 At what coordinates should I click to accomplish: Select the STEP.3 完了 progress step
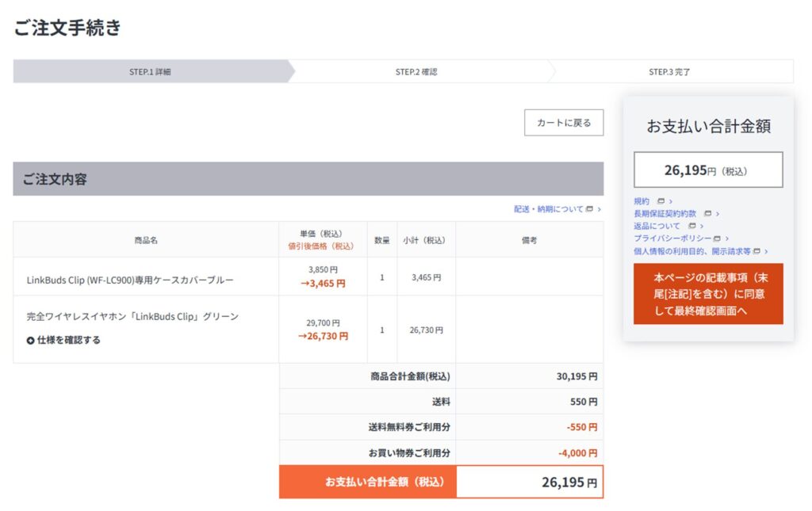click(669, 71)
